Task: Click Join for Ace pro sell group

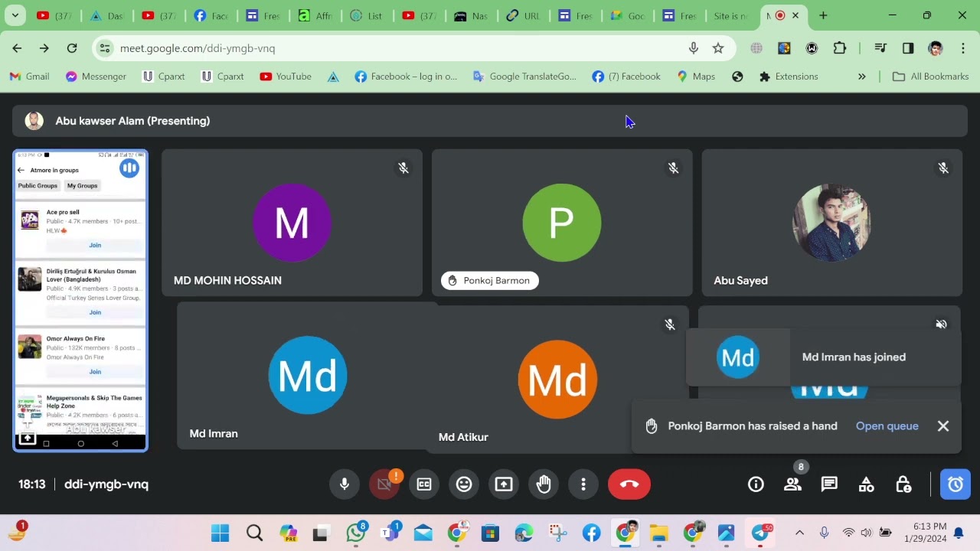Action: tap(95, 245)
